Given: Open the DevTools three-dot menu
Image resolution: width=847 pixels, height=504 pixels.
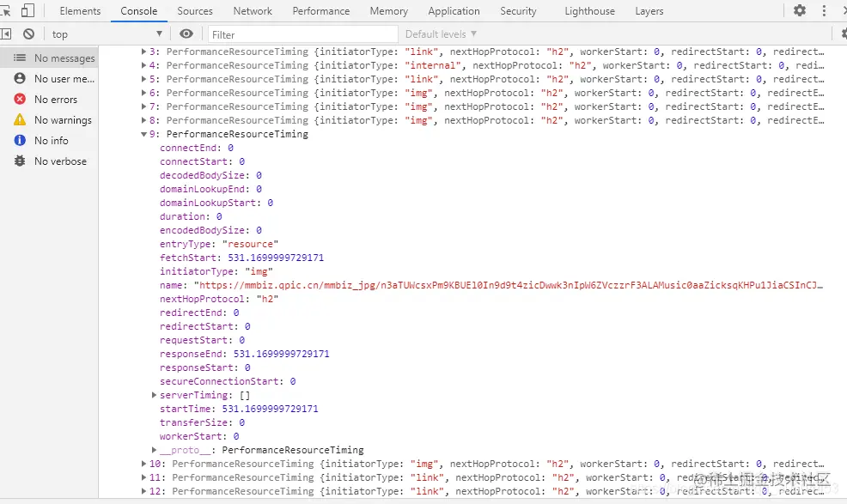Looking at the screenshot, I should [824, 10].
